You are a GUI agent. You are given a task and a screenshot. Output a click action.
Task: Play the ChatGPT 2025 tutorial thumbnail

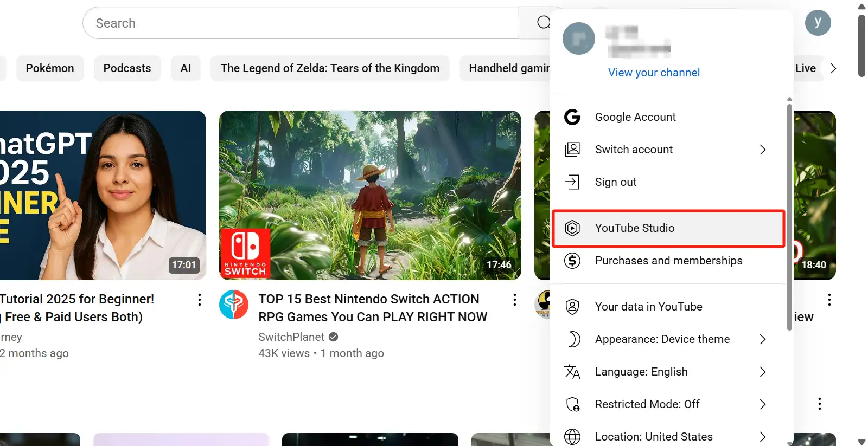click(x=103, y=195)
